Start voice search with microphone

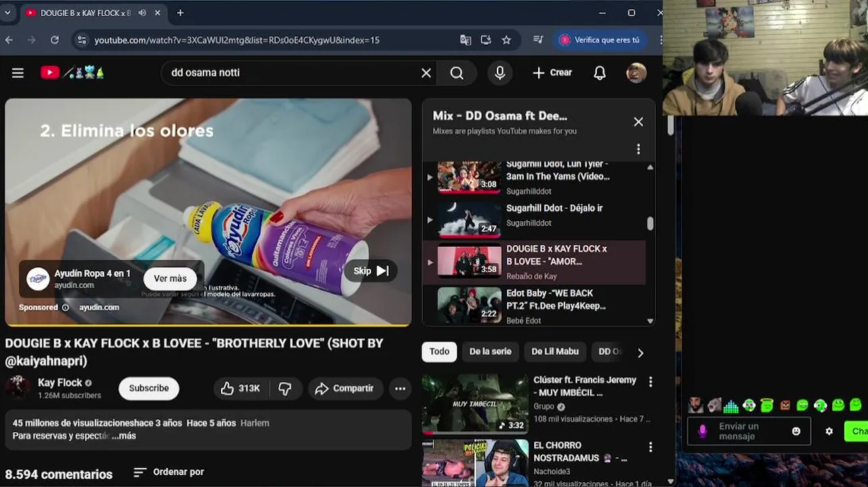tap(500, 73)
